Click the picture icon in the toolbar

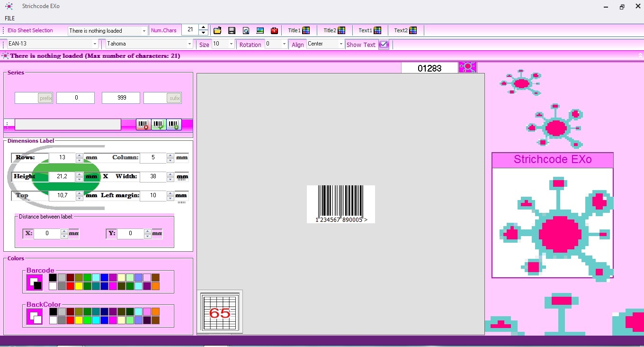(x=260, y=30)
